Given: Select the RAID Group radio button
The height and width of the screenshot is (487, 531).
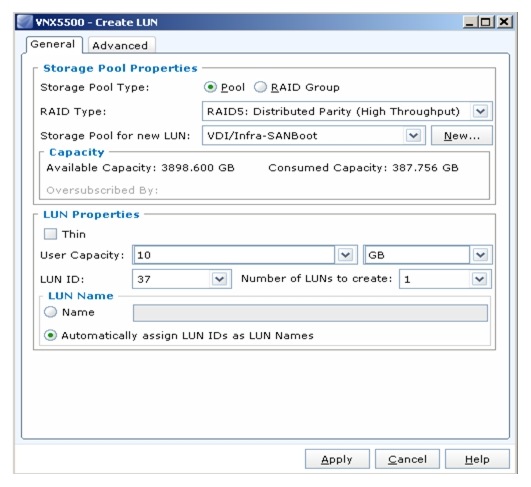Looking at the screenshot, I should pos(260,87).
